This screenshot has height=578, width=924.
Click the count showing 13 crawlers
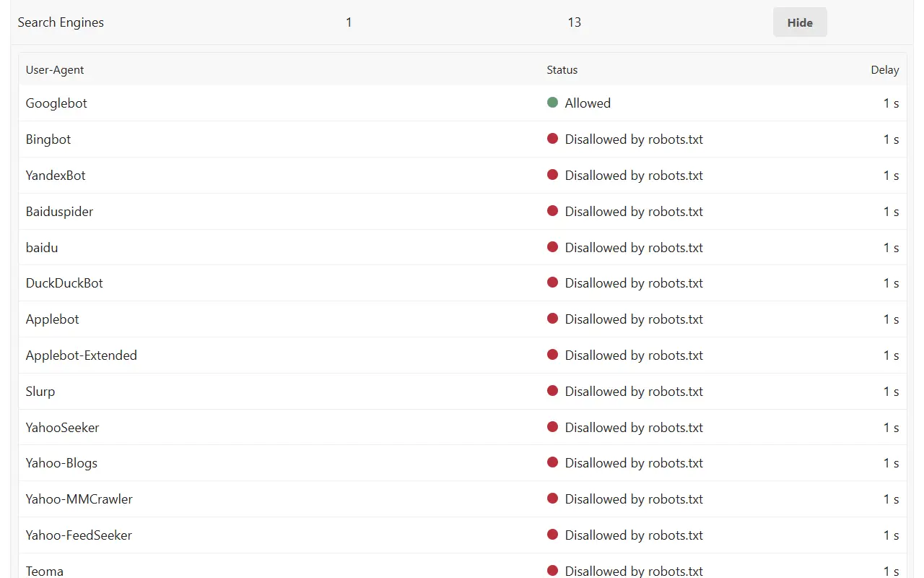pyautogui.click(x=574, y=22)
